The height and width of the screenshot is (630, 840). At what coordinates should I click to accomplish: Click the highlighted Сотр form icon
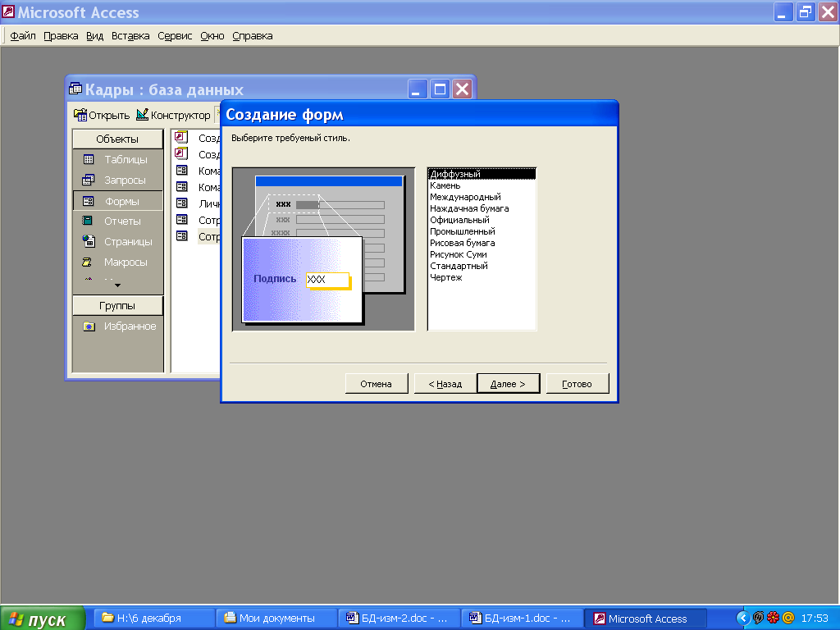(182, 235)
